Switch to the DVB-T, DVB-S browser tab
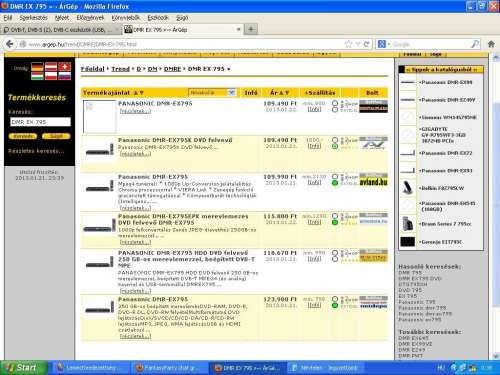This screenshot has width=500, height=375. pyautogui.click(x=61, y=30)
